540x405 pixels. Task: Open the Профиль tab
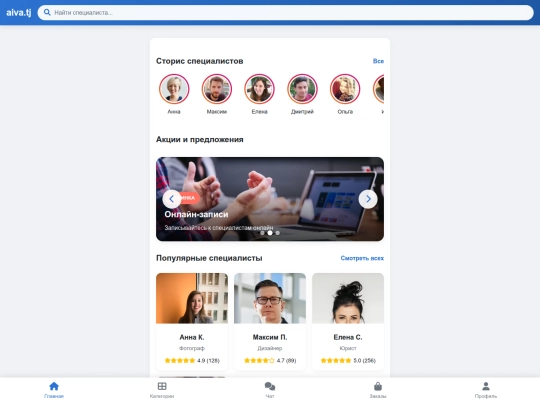click(486, 390)
